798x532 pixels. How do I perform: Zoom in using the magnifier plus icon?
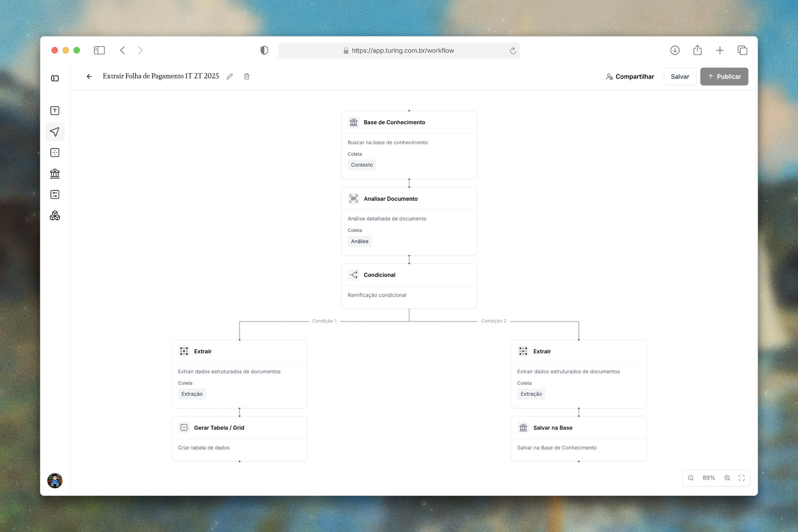pos(728,478)
